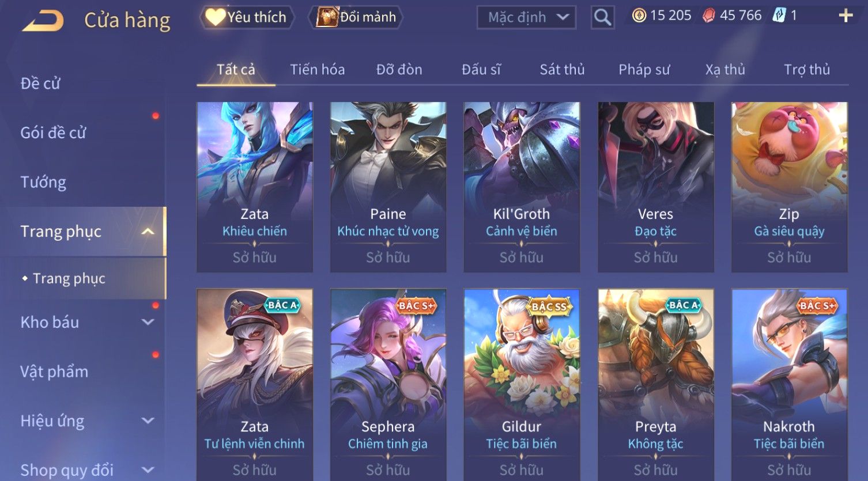868x481 pixels.
Task: Select the Tiến hóa tab
Action: [318, 70]
